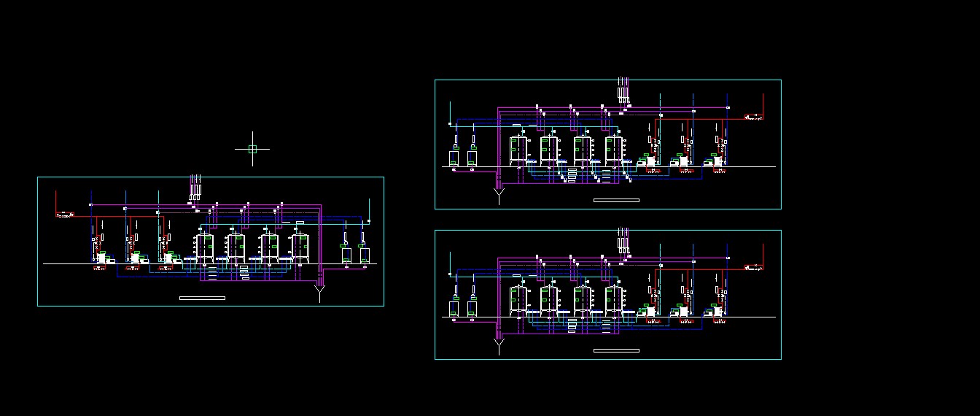Pick the Y-shaped drain symbol in left drawing
980x416 pixels.
(319, 293)
